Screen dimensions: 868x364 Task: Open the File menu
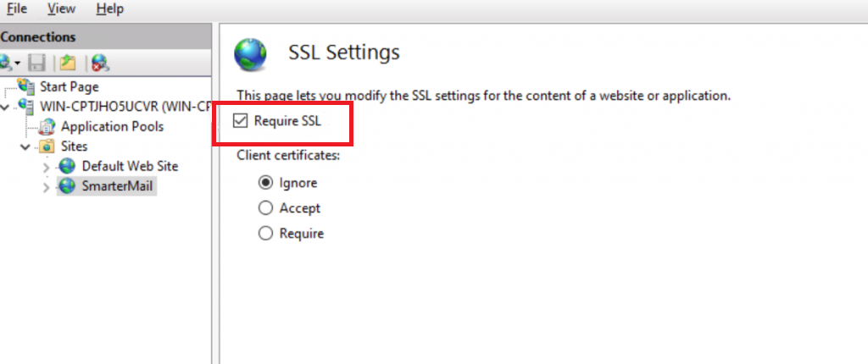point(17,8)
